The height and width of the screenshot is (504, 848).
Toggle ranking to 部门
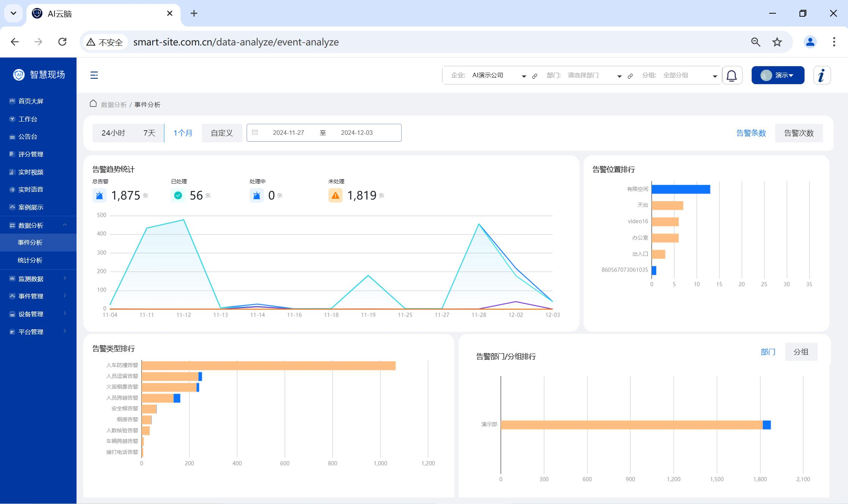point(768,352)
